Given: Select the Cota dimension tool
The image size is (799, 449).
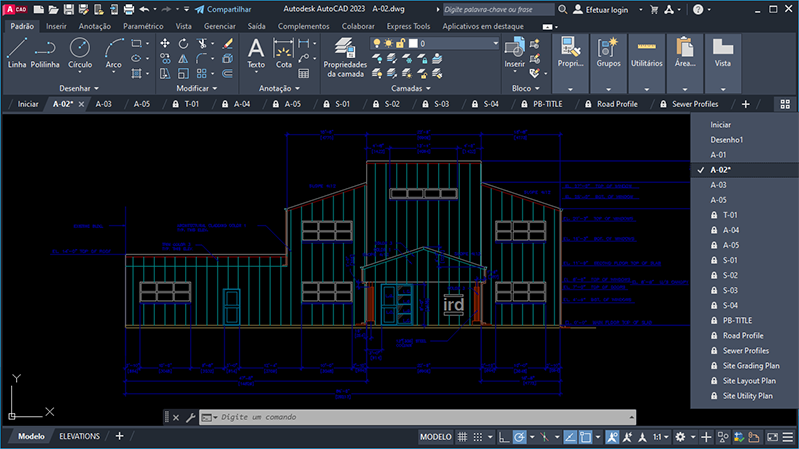Looking at the screenshot, I should click(283, 54).
